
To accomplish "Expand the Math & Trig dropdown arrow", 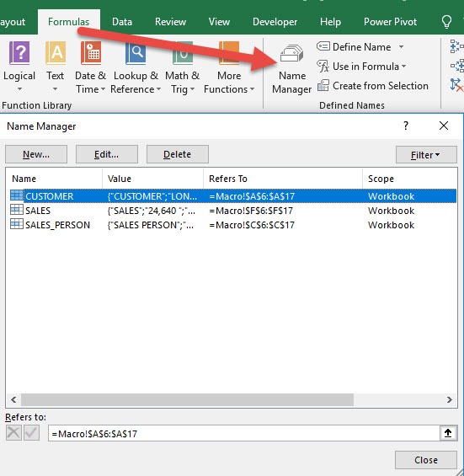I will 192,89.
